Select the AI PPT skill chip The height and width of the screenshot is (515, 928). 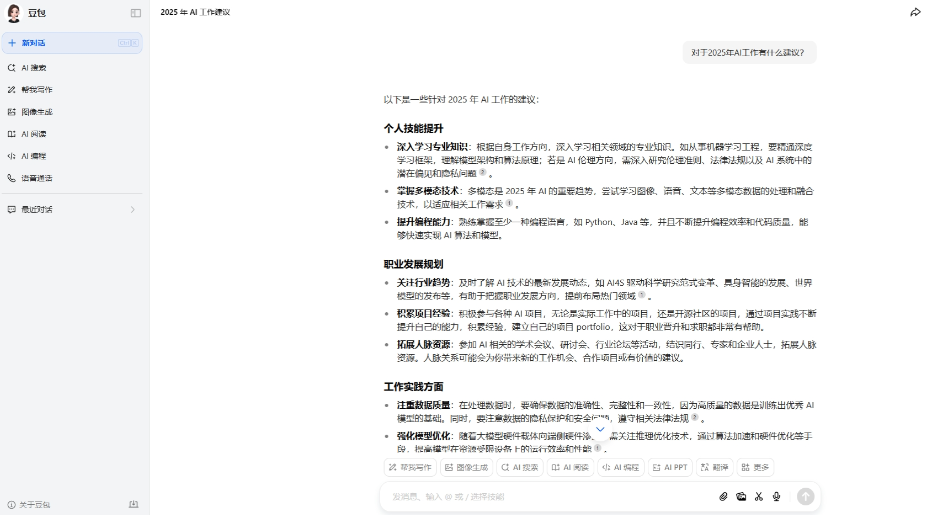click(670, 468)
